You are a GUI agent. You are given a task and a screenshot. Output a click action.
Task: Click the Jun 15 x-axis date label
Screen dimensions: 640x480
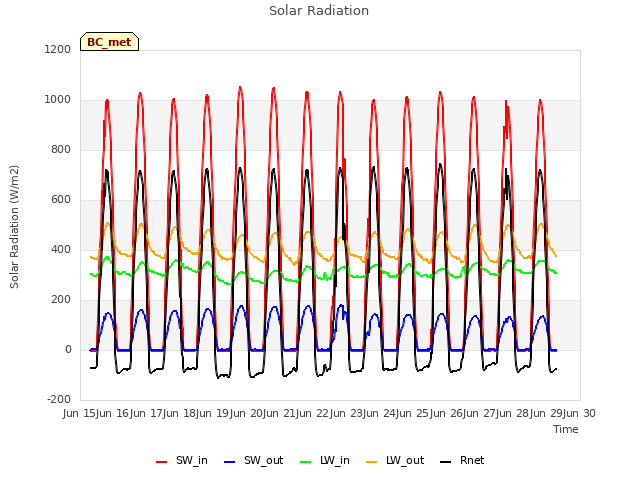pos(80,413)
